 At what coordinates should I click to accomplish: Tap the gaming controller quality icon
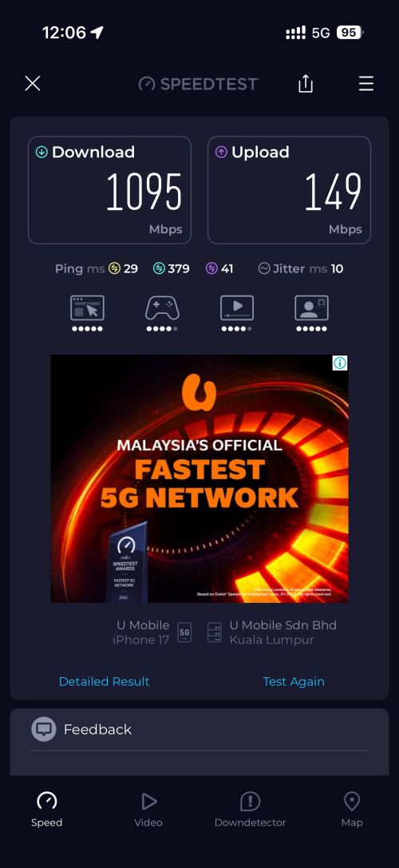tap(161, 308)
